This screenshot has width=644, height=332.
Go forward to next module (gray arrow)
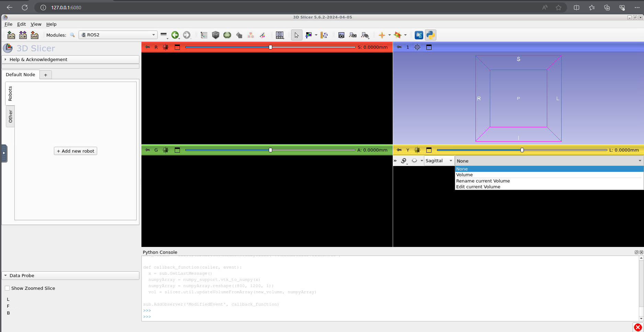pyautogui.click(x=186, y=35)
